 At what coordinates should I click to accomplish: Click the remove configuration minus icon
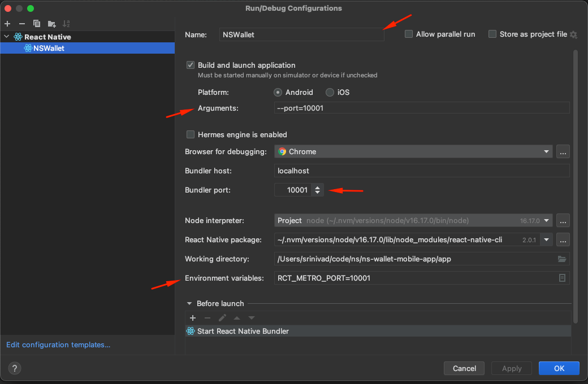click(x=22, y=24)
